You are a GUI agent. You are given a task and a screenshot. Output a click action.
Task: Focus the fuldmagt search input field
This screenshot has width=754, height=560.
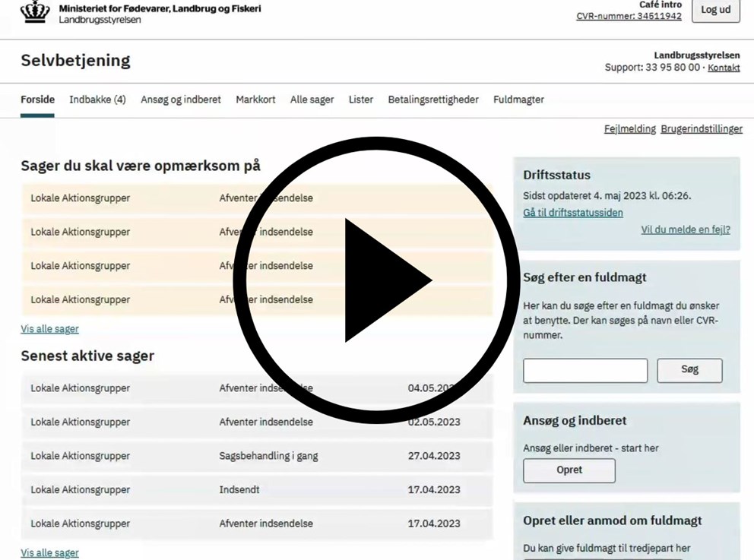(x=585, y=371)
